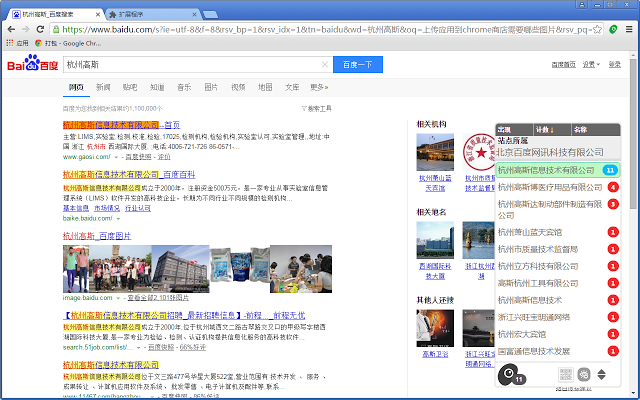Open the 西湖国际科技大厦 link
This screenshot has width=640, height=400.
(x=435, y=271)
